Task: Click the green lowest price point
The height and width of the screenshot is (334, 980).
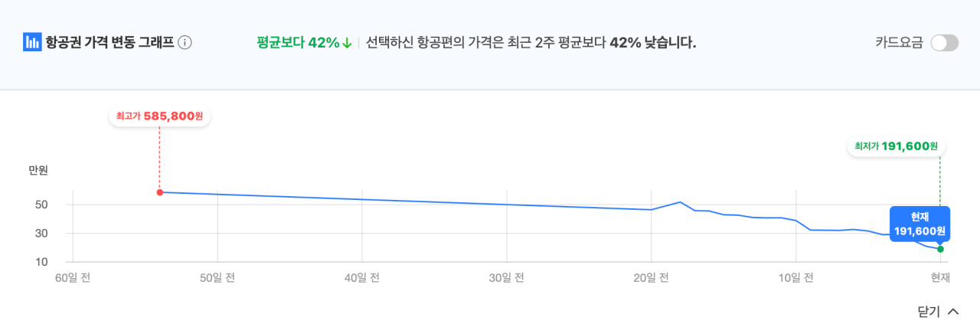Action: point(940,249)
